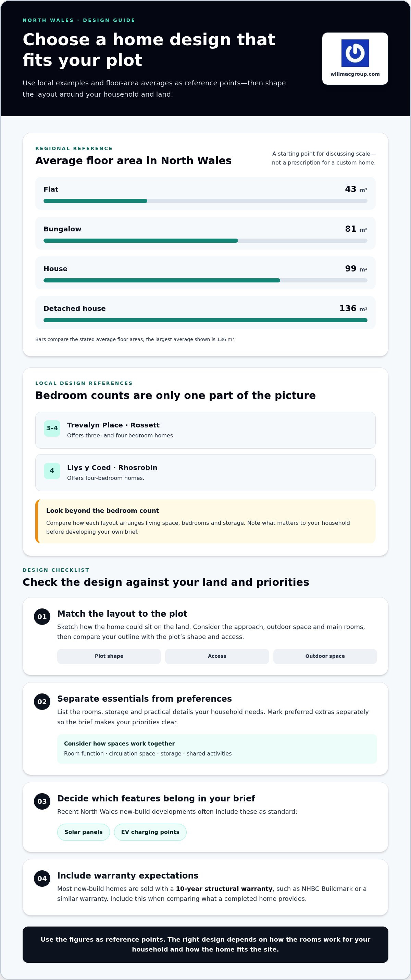
Task: Click the 4 bedroom badge for Llys y Coed
Action: [x=52, y=471]
